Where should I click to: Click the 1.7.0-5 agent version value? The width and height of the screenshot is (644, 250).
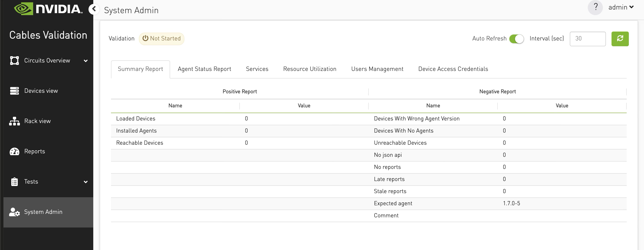click(511, 203)
